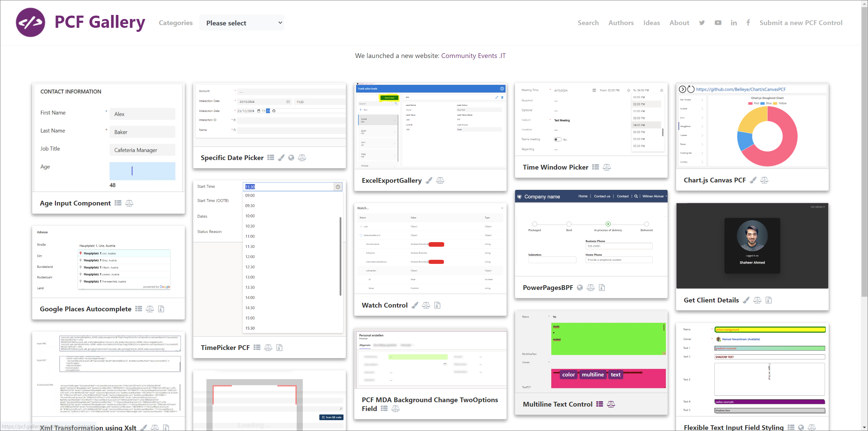Click the list icon beside Multiline Text Control

click(x=599, y=404)
